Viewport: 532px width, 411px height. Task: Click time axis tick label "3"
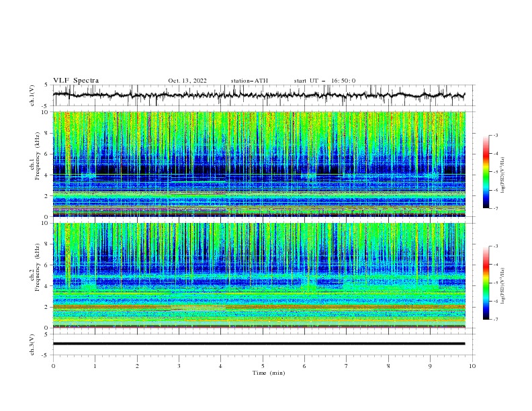(179, 366)
